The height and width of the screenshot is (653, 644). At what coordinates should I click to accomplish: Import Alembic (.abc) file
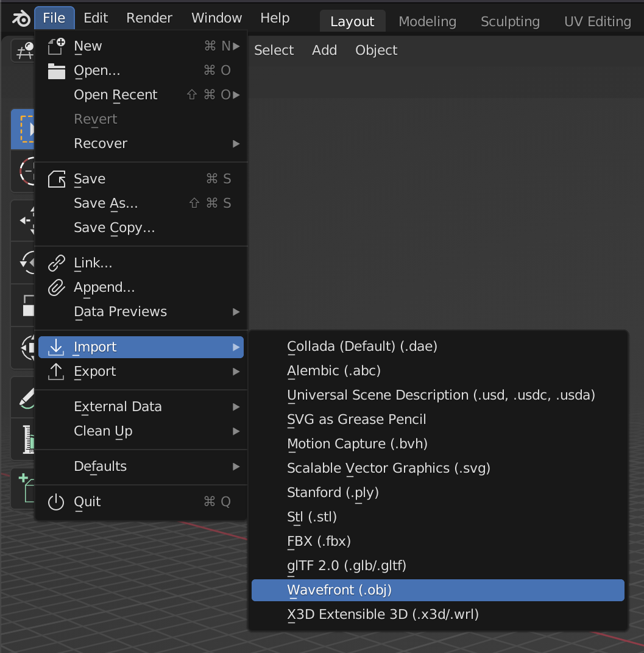(x=438, y=370)
